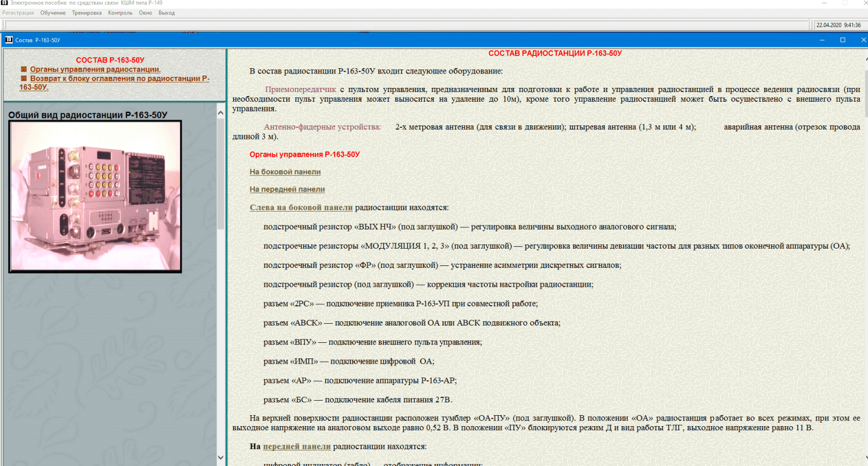Image resolution: width=868 pixels, height=466 pixels.
Task: Click the word Приемопередатчик
Action: tap(300, 90)
